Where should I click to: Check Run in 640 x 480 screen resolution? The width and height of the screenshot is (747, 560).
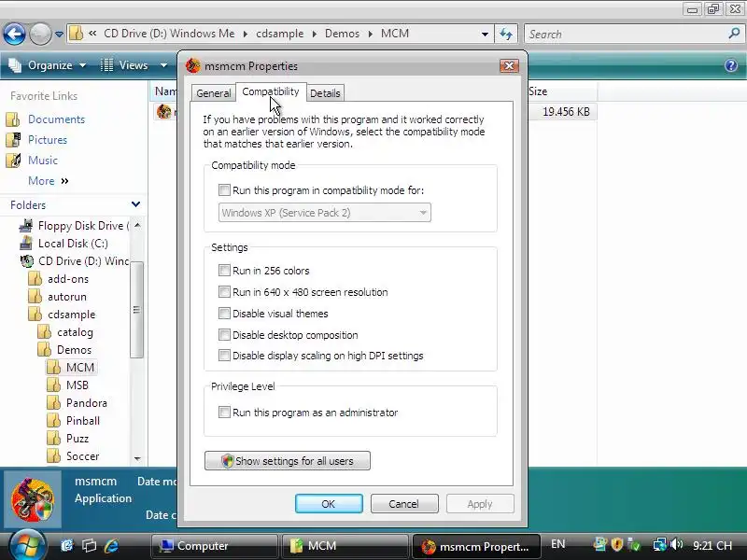click(x=224, y=291)
